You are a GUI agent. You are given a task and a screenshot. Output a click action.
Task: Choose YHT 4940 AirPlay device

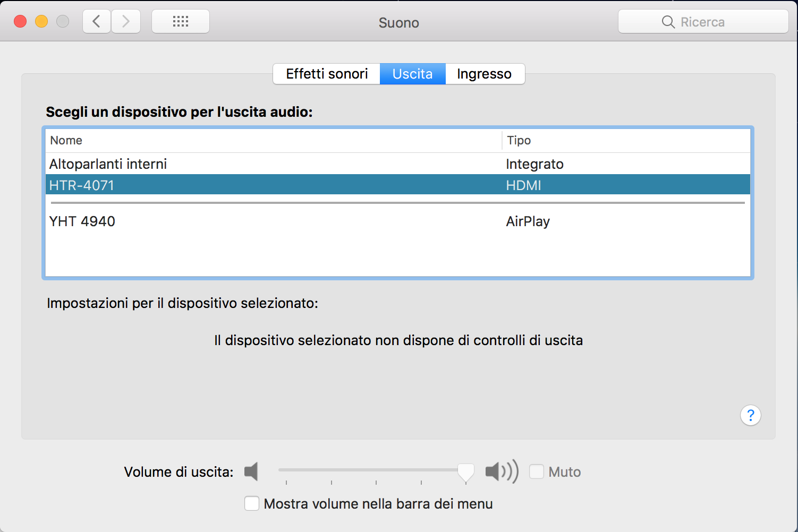(398, 221)
